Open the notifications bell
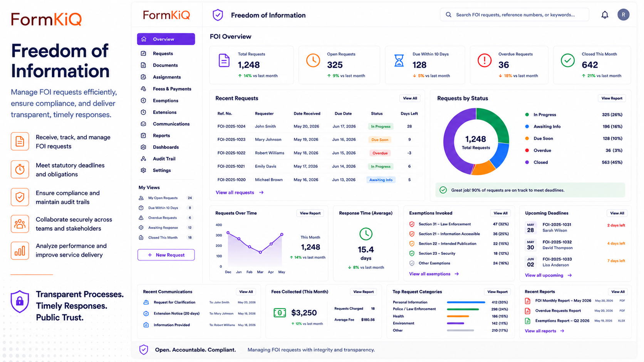The width and height of the screenshot is (644, 362). click(605, 15)
